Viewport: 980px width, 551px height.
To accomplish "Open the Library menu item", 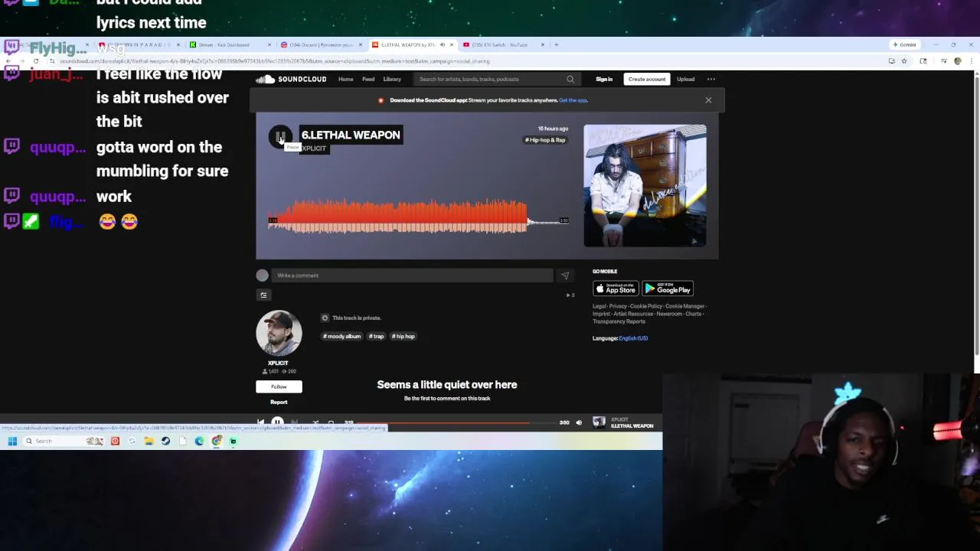I will pos(392,79).
